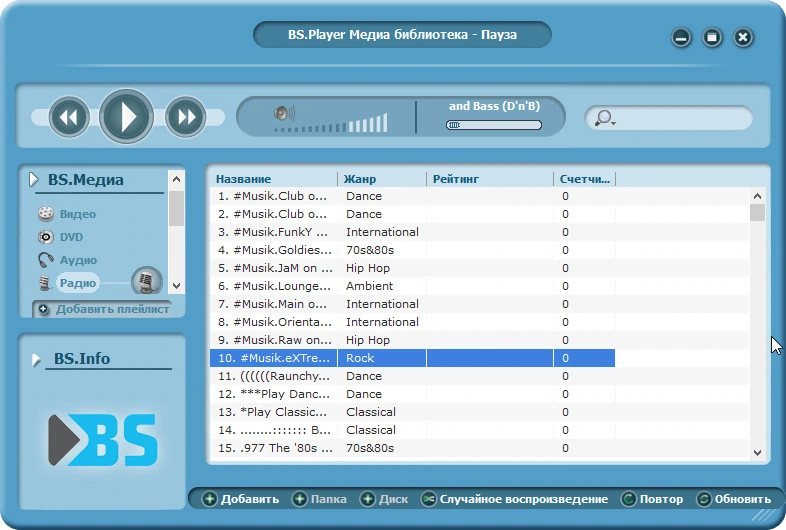Sort by Жанр column header
Image resolution: width=786 pixels, height=530 pixels.
pyautogui.click(x=360, y=179)
